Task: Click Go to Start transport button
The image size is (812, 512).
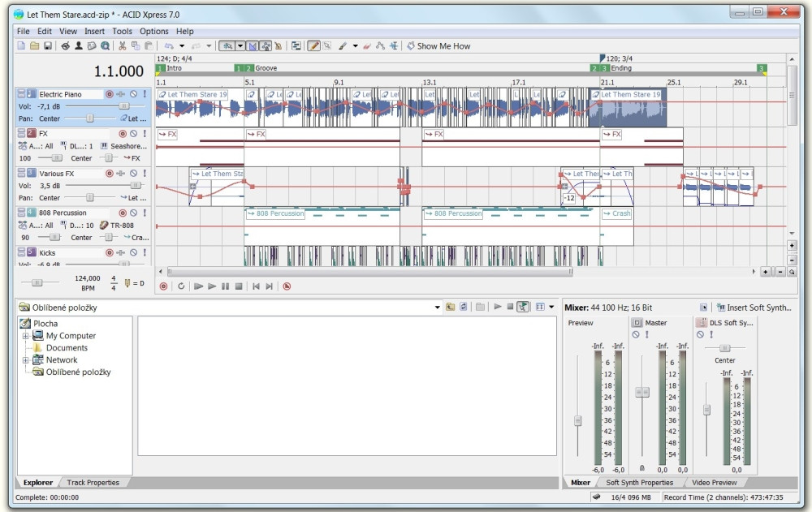Action: 256,286
